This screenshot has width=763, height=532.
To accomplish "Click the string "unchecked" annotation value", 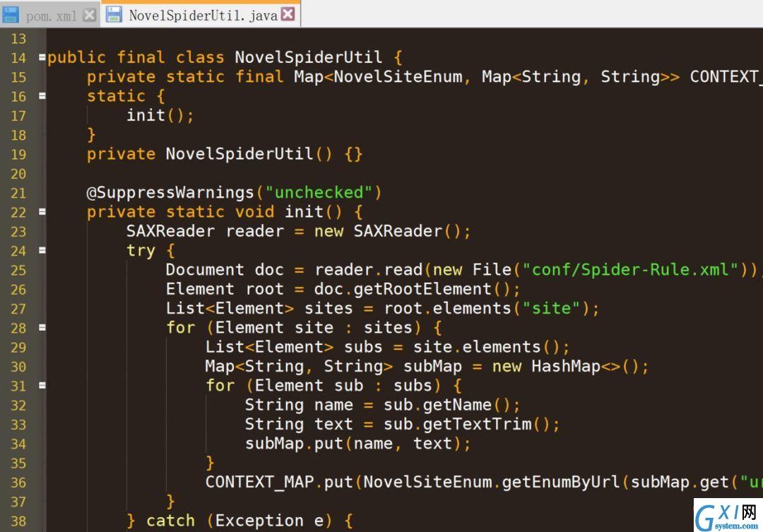I will [x=319, y=193].
